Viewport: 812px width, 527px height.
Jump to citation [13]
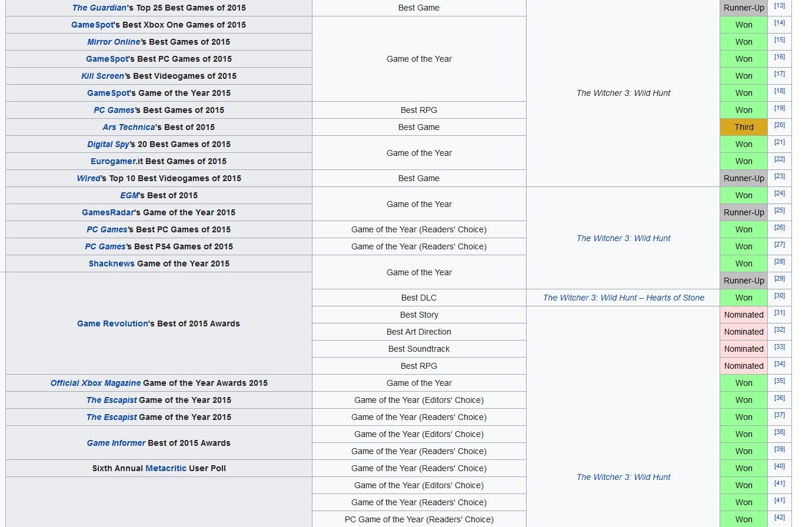click(x=780, y=6)
